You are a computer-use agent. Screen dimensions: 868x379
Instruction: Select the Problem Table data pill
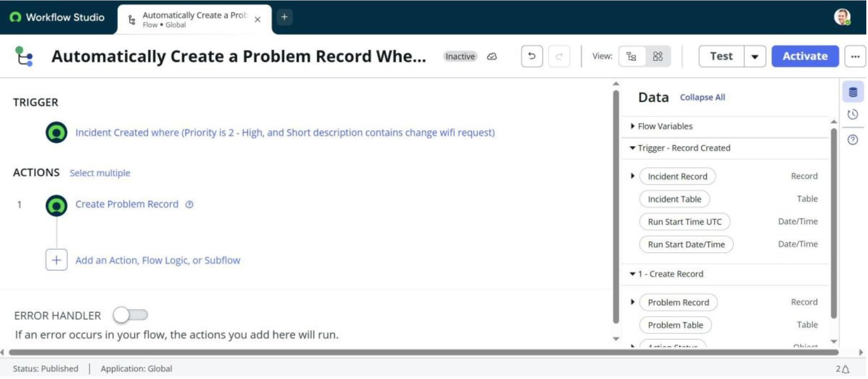point(675,325)
